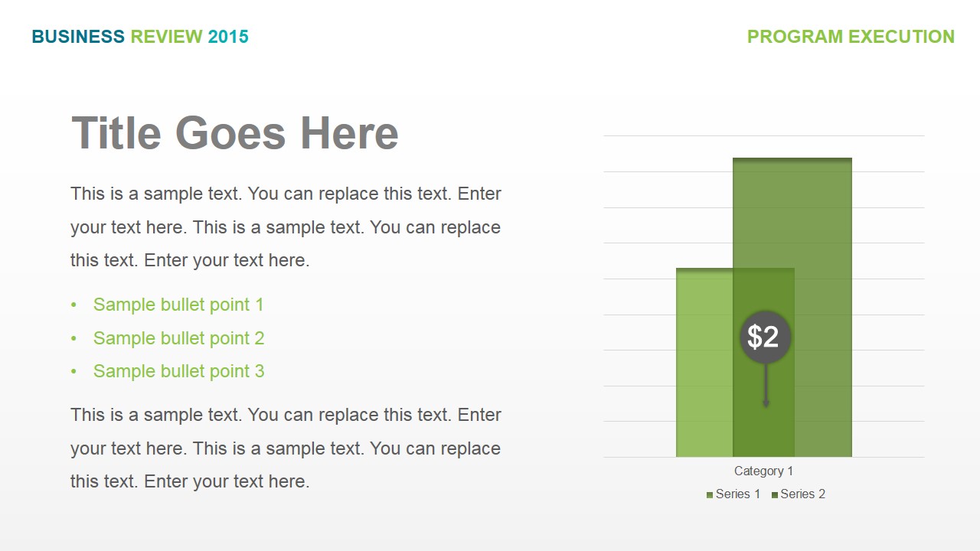Select the Series 2 legend label
Image resolution: width=980 pixels, height=551 pixels.
803,494
